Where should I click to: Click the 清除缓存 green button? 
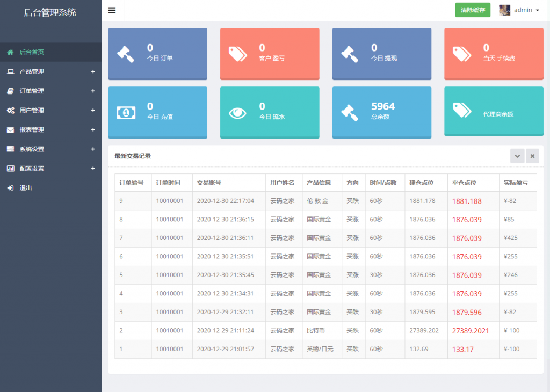[x=473, y=10]
